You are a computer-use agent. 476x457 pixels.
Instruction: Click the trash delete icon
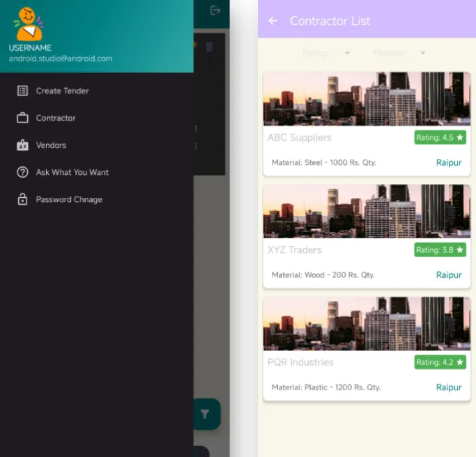(209, 47)
